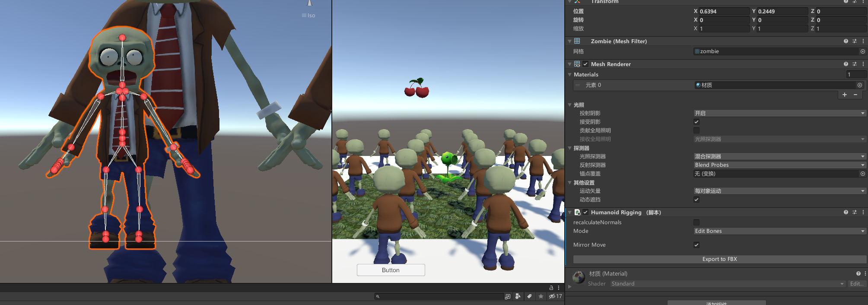
Task: Toggle the 接受阴影 checkbox
Action: point(696,122)
